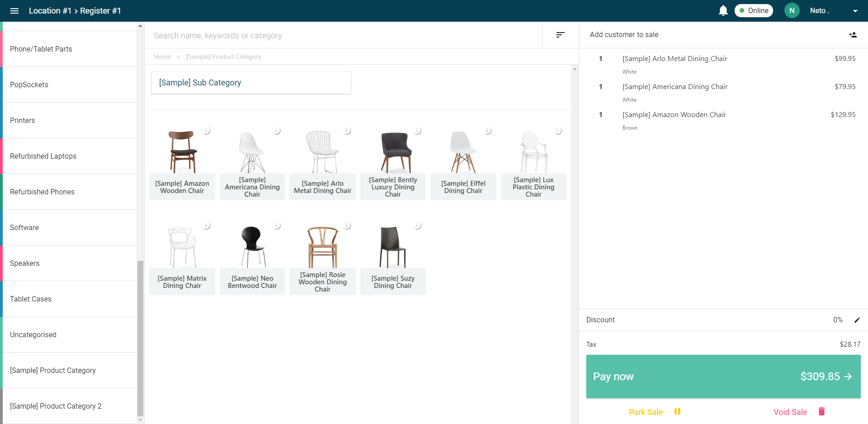This screenshot has height=424, width=868.
Task: Show info for Arlo Metal Dining Chair
Action: click(x=347, y=131)
